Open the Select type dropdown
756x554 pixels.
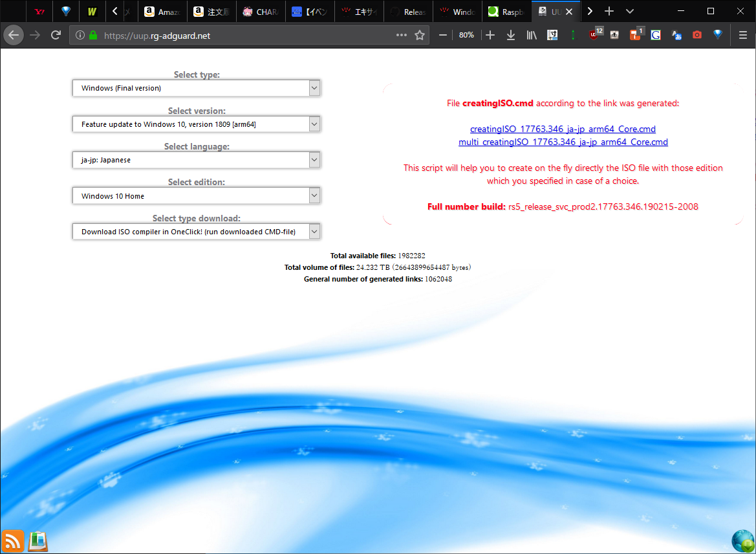197,88
